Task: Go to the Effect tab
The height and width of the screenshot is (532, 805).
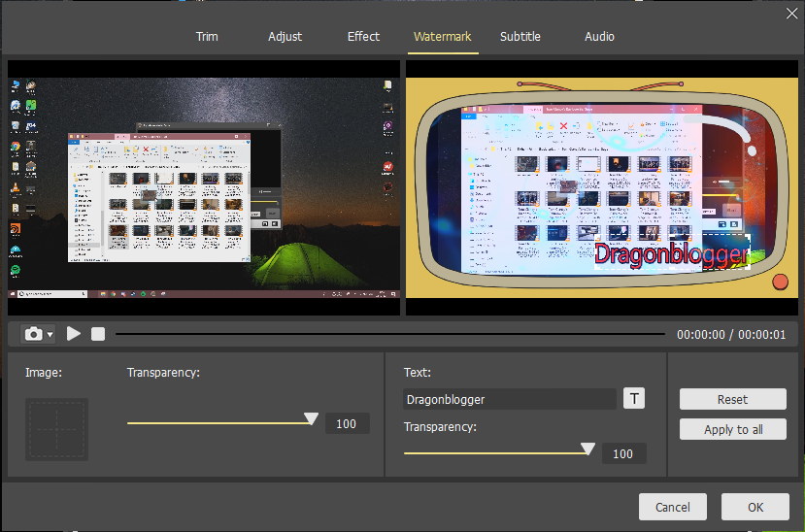Action: click(363, 37)
